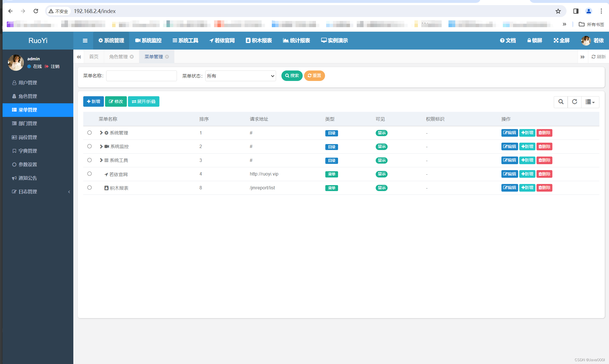Toggle table search with magnifier icon
The image size is (609, 364).
pos(561,102)
